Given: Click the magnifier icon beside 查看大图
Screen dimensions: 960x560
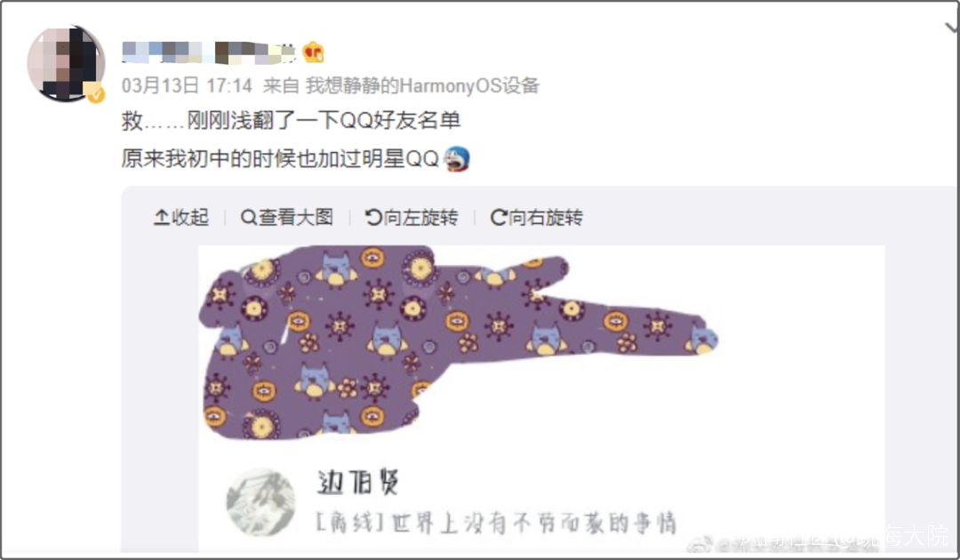Looking at the screenshot, I should pyautogui.click(x=249, y=217).
